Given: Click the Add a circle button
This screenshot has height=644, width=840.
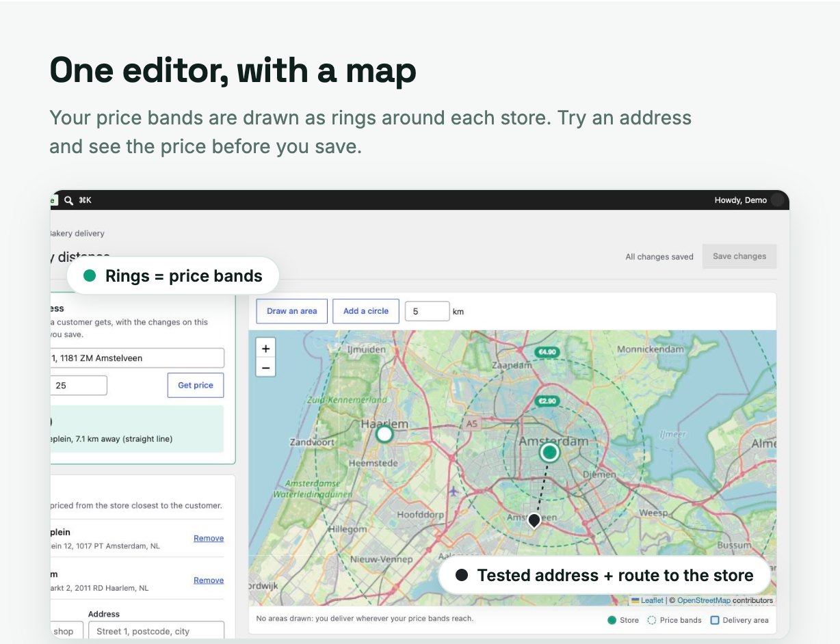Looking at the screenshot, I should pos(366,311).
